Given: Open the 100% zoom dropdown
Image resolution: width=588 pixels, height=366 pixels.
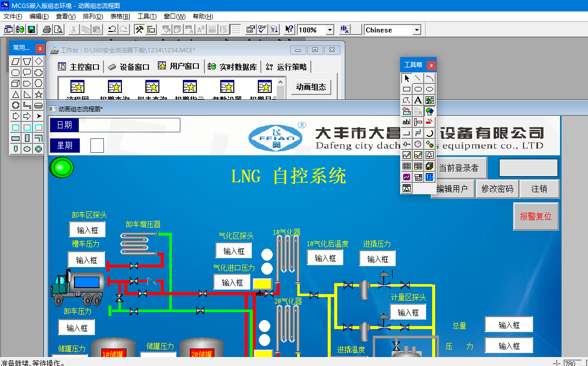Looking at the screenshot, I should coord(330,30).
